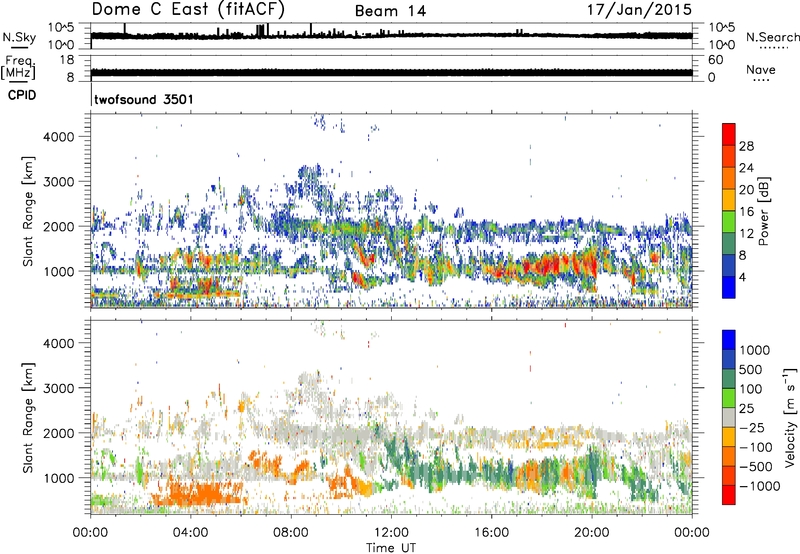Click the '4' power scale value
Viewport: 800px width, 554px height.
[x=742, y=277]
